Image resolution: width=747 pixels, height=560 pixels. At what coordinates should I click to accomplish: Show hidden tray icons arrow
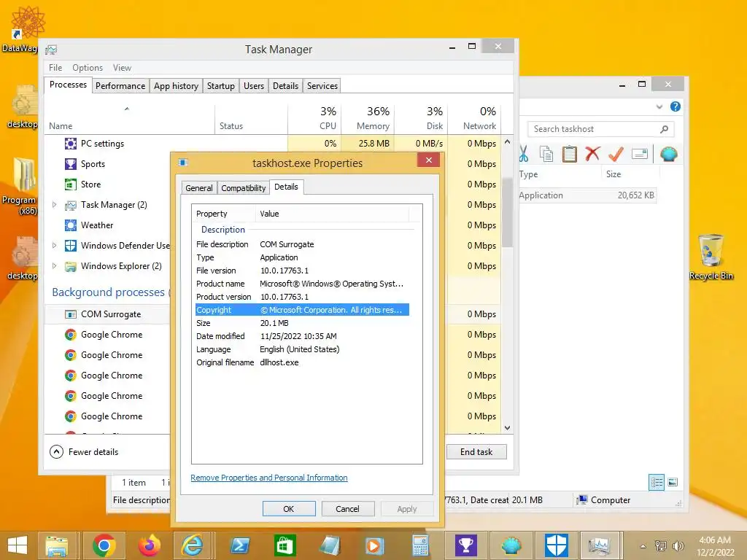pyautogui.click(x=643, y=546)
